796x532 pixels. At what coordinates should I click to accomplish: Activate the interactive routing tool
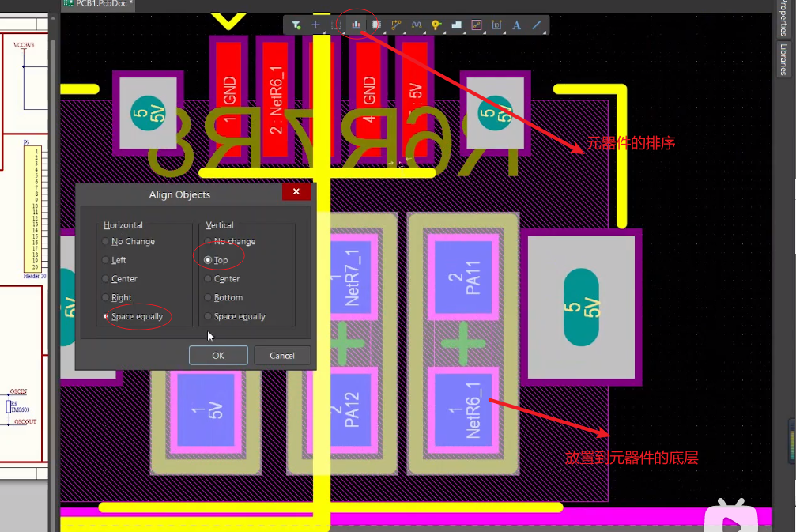click(x=396, y=25)
